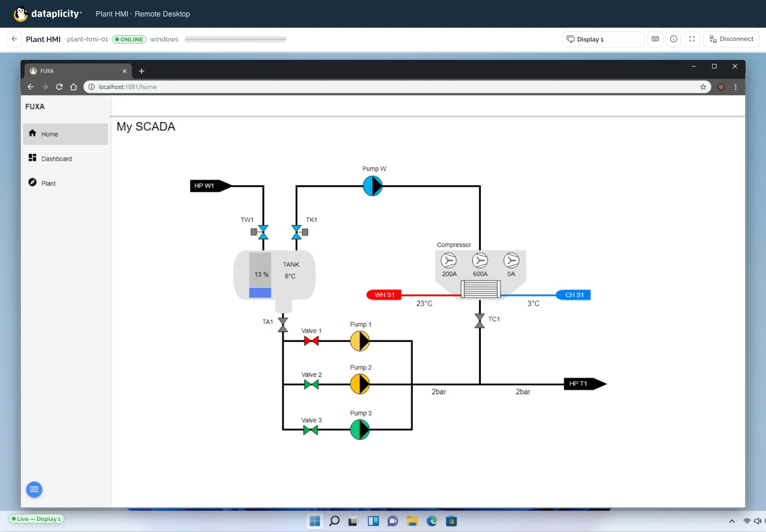Click the Pump W symbol
Screen dimensions: 766x532
pyautogui.click(x=372, y=186)
